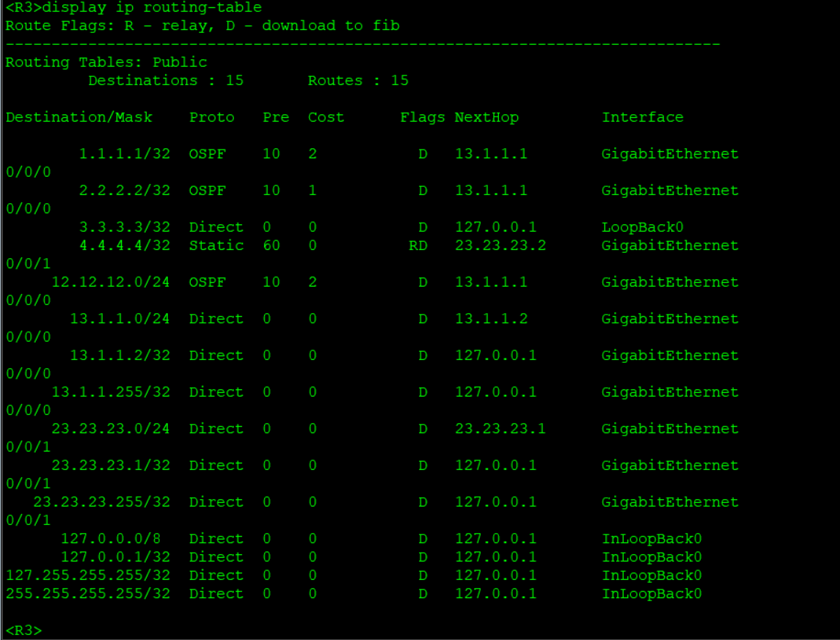Click GigabitEthernet in the 1.1.1.1/32 row
This screenshot has width=840, height=640.
coord(670,154)
